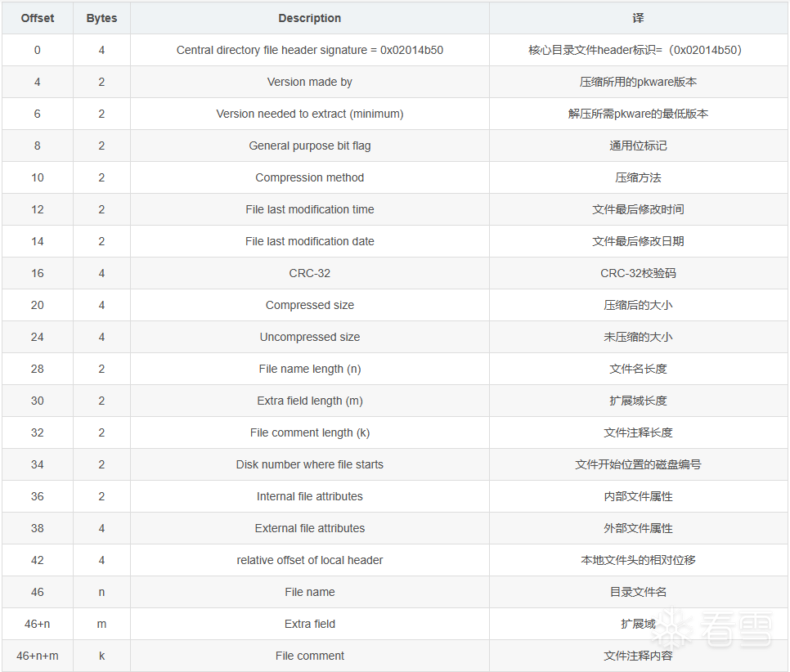Select 'Central directory file header signature = 0x02014b50' text
This screenshot has width=790, height=672.
(310, 50)
